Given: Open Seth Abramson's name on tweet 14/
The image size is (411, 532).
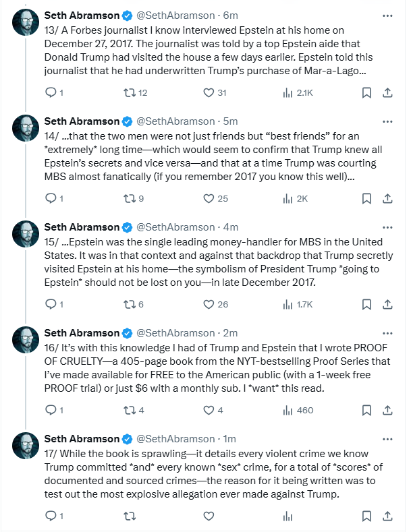Looking at the screenshot, I should (81, 121).
